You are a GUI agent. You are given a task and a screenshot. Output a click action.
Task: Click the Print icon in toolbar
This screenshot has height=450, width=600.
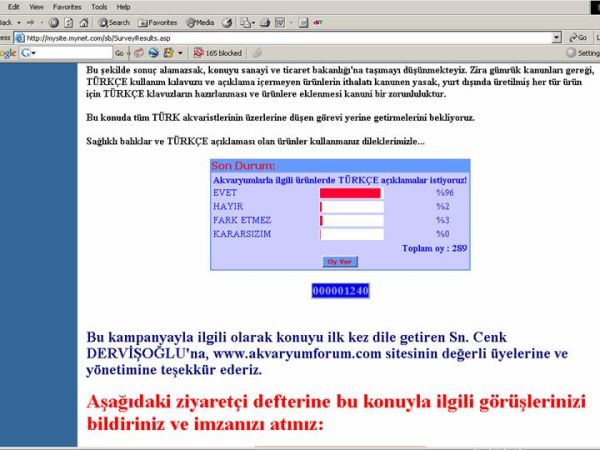[265, 23]
